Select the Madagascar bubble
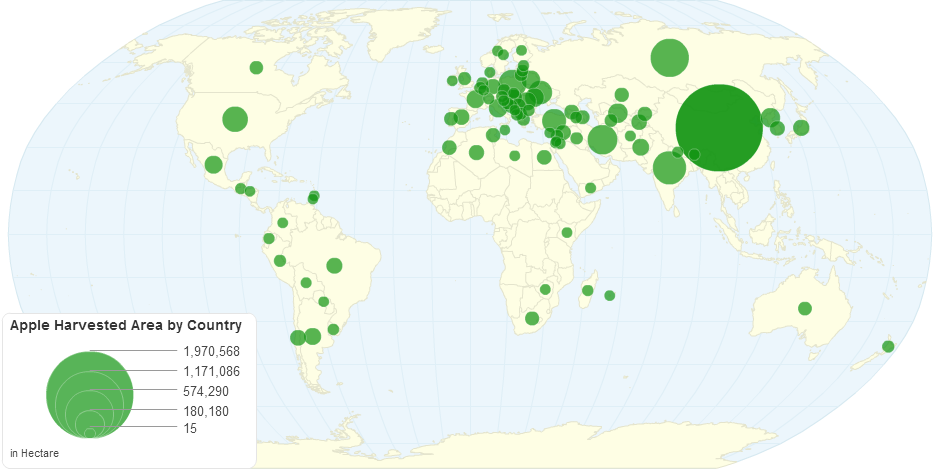 588,291
